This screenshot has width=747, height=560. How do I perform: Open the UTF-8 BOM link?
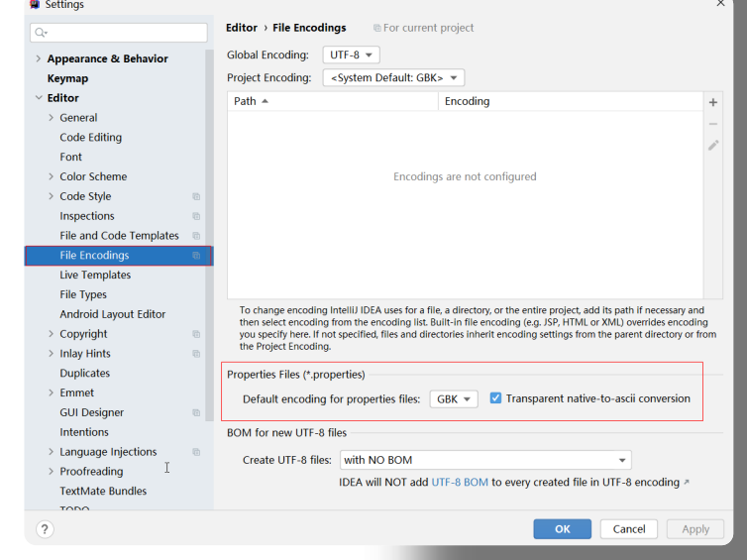coord(460,483)
